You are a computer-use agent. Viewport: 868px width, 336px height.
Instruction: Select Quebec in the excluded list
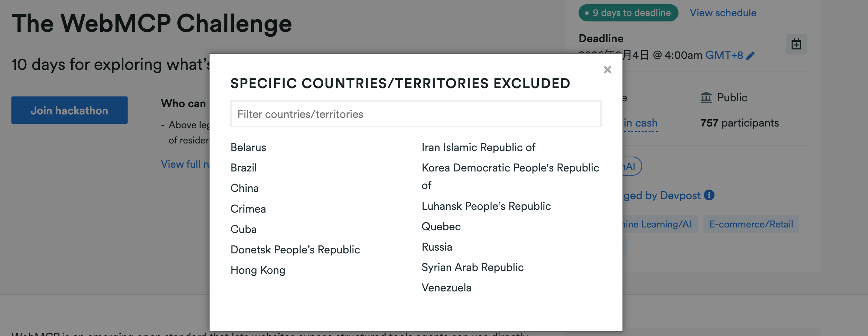(441, 227)
